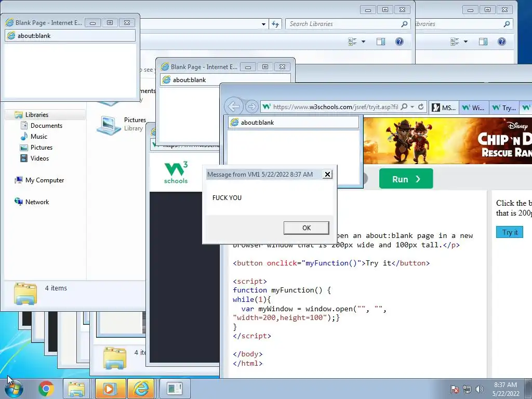Click the w3schools logo in background window
Image resolution: width=532 pixels, height=399 pixels.
(x=176, y=172)
